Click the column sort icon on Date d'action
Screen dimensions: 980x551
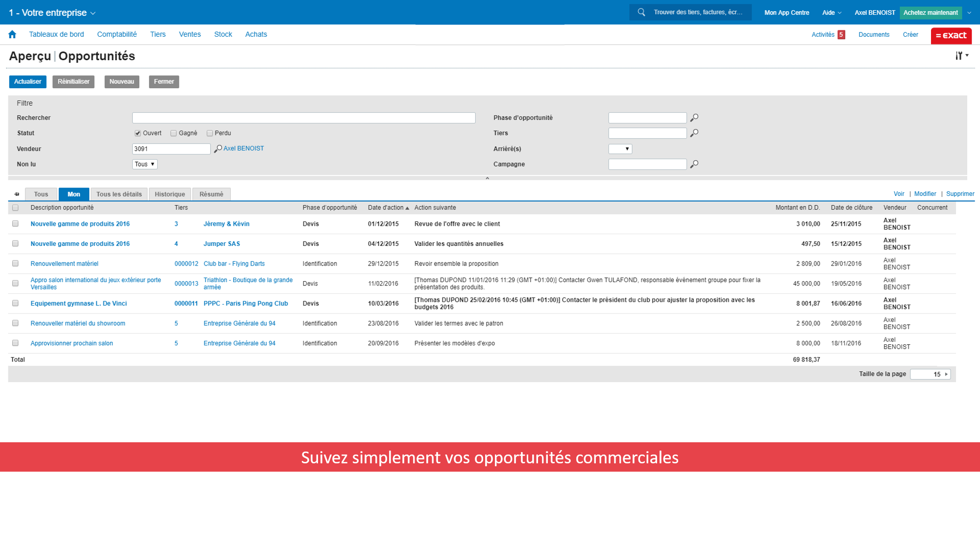(x=408, y=208)
